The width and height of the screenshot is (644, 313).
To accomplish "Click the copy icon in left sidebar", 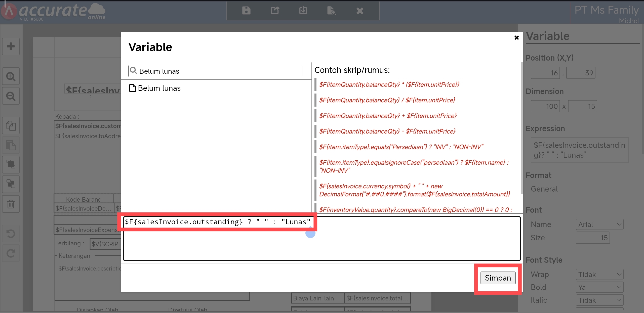I will pos(11,125).
